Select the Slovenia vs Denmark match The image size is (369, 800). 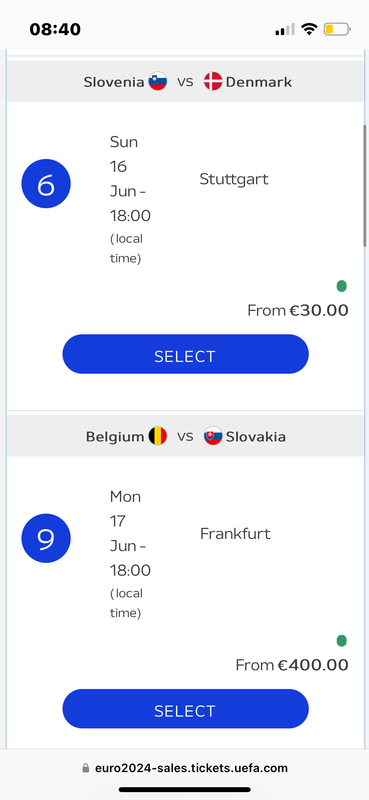[x=185, y=354]
